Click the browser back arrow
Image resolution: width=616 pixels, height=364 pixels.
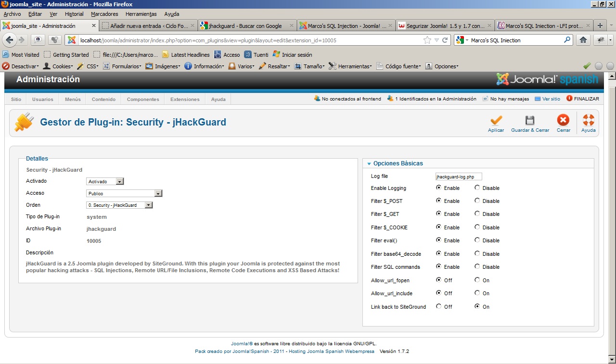pyautogui.click(x=9, y=40)
